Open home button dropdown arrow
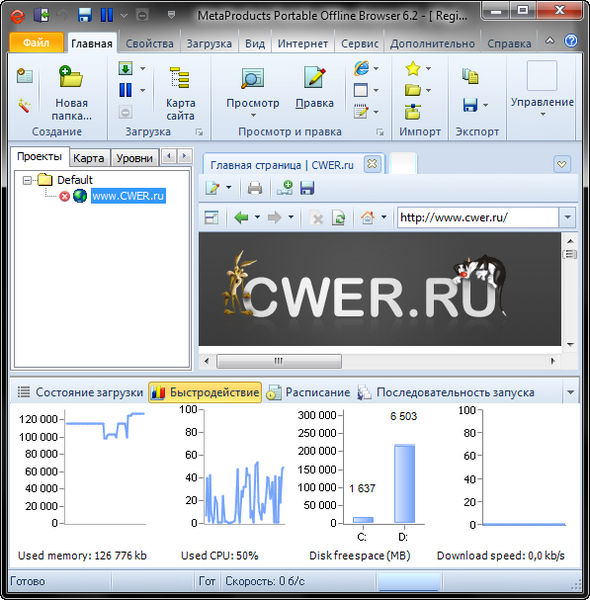Image resolution: width=590 pixels, height=600 pixels. click(384, 217)
